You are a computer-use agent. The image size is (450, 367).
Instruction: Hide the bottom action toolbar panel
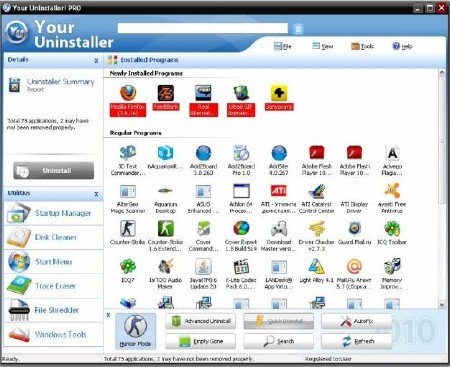click(108, 315)
